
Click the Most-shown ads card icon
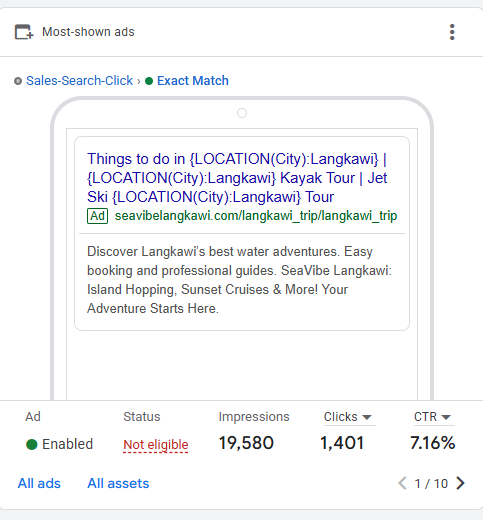point(24,32)
